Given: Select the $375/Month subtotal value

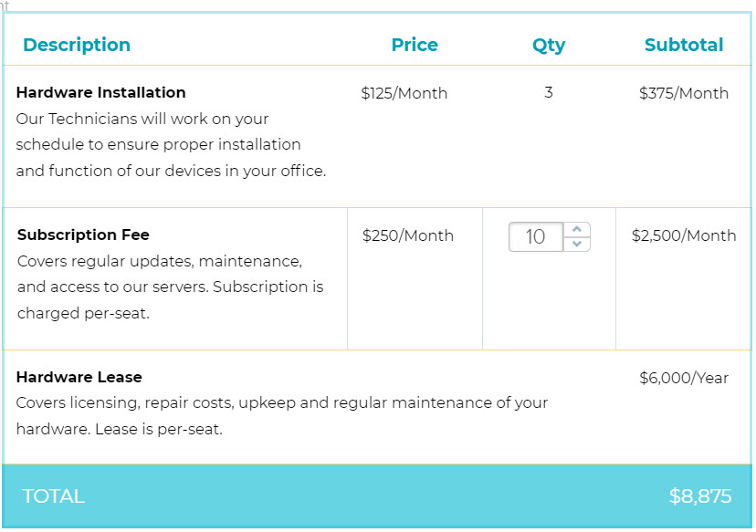Looking at the screenshot, I should tap(684, 93).
